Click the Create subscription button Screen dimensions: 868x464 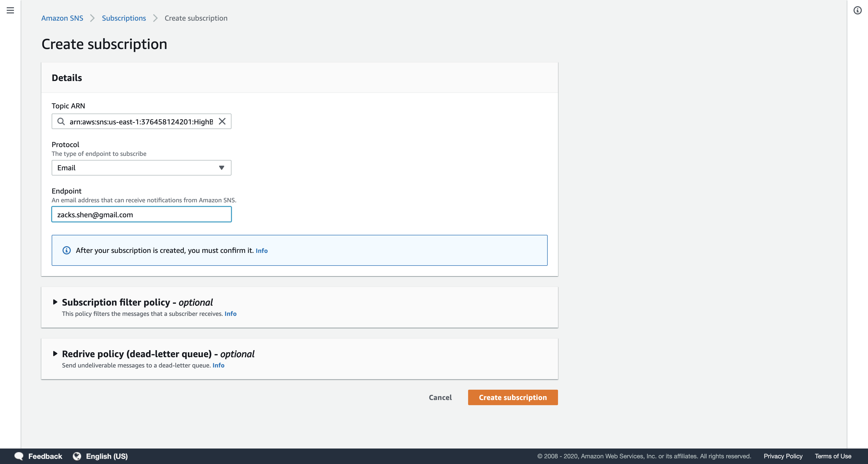coord(513,397)
